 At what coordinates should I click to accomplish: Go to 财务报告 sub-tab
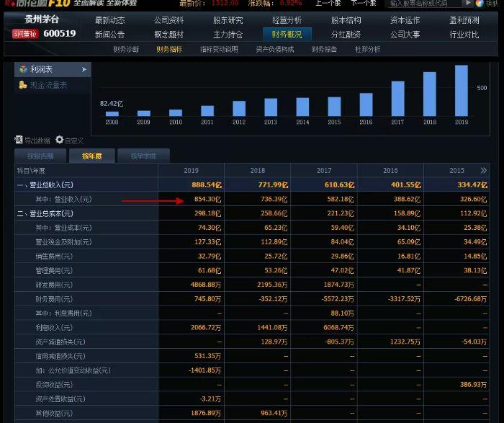324,50
